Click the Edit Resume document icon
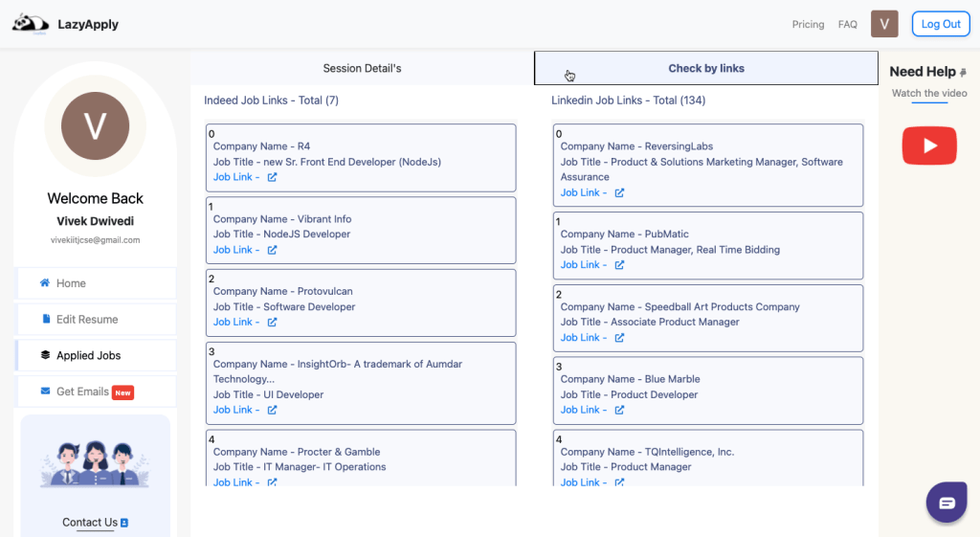The width and height of the screenshot is (980, 537). click(x=46, y=319)
